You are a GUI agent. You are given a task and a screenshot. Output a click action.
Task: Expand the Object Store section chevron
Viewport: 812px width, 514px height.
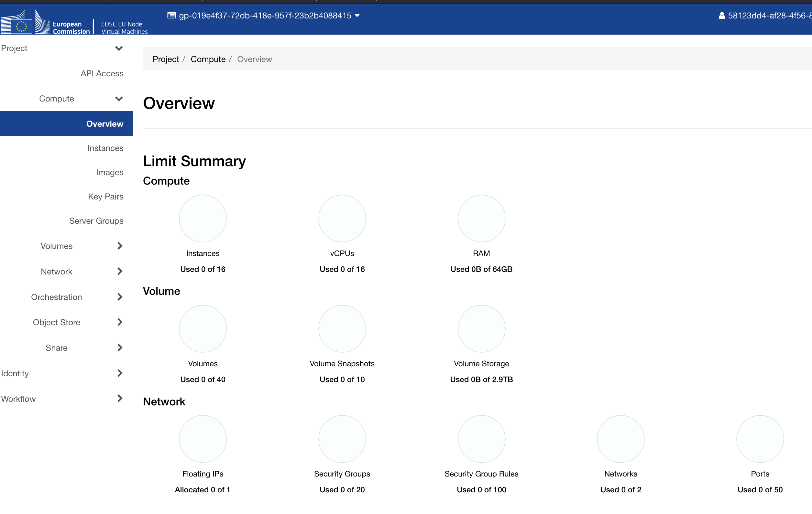point(120,322)
